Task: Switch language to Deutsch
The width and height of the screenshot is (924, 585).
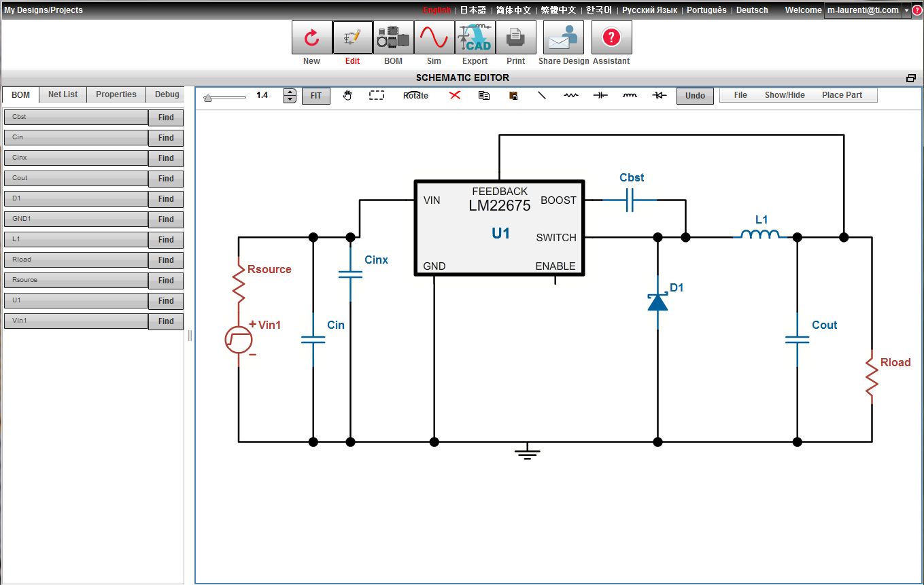Action: [x=752, y=10]
